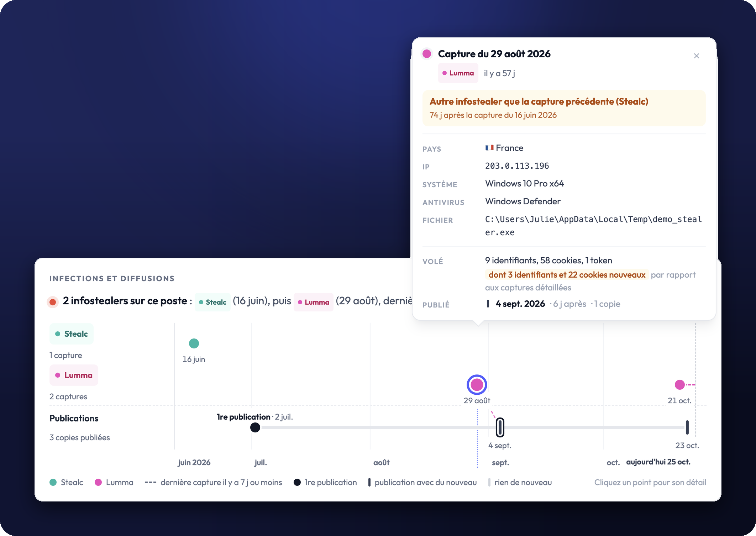756x536 pixels.
Task: Click the Windows 10 Pro x64 value
Action: [x=525, y=184]
